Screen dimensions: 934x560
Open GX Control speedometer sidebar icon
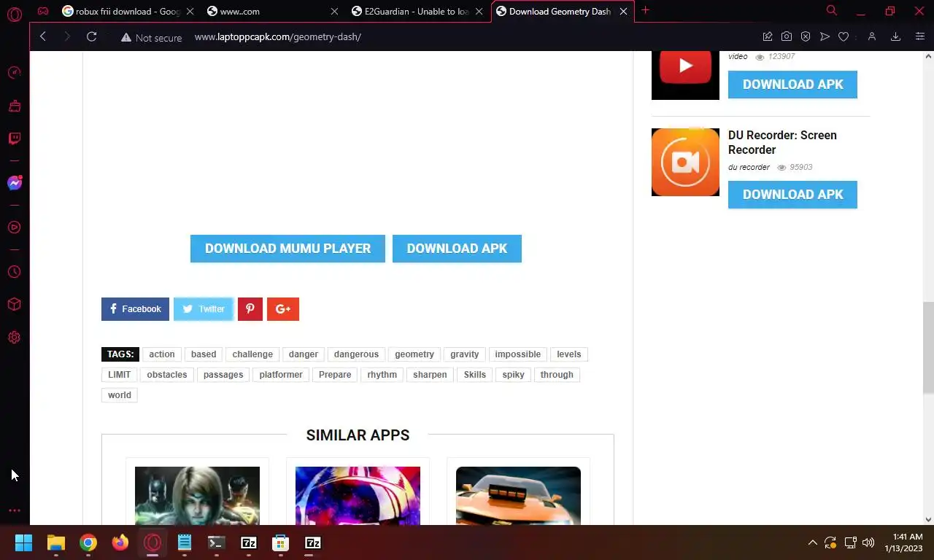(14, 73)
